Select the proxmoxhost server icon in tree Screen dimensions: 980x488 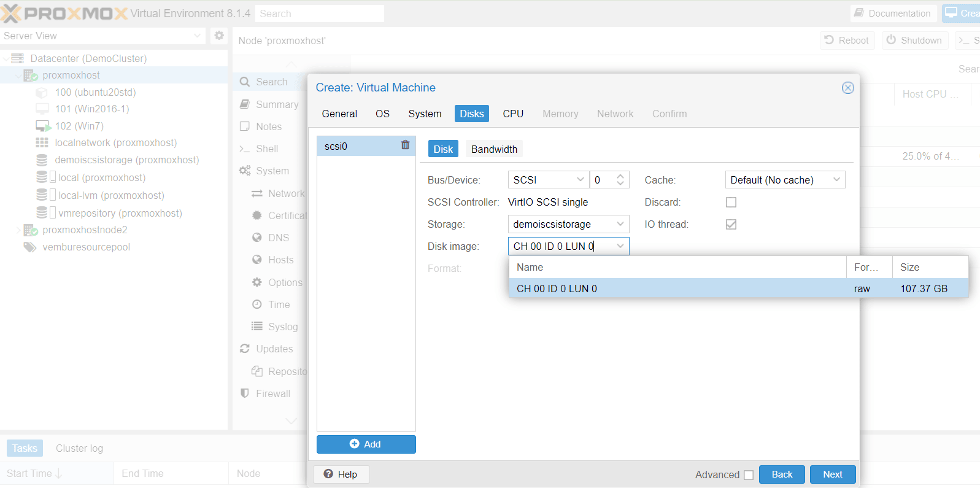click(x=31, y=76)
